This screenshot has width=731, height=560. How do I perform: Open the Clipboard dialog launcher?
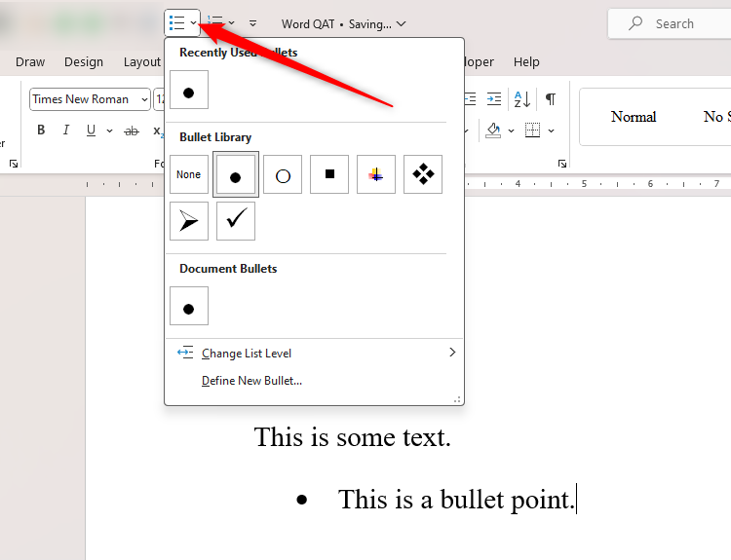point(14,163)
